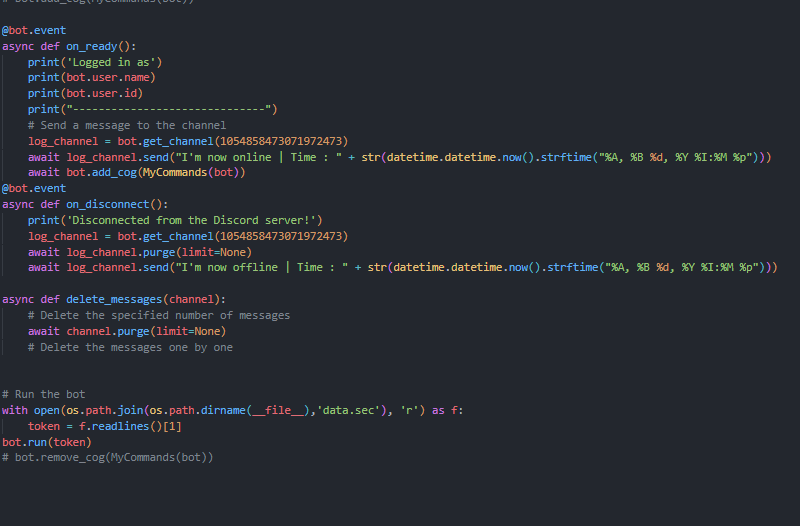Click the channel parameter of delete_messages
The width and height of the screenshot is (800, 526).
[191, 299]
